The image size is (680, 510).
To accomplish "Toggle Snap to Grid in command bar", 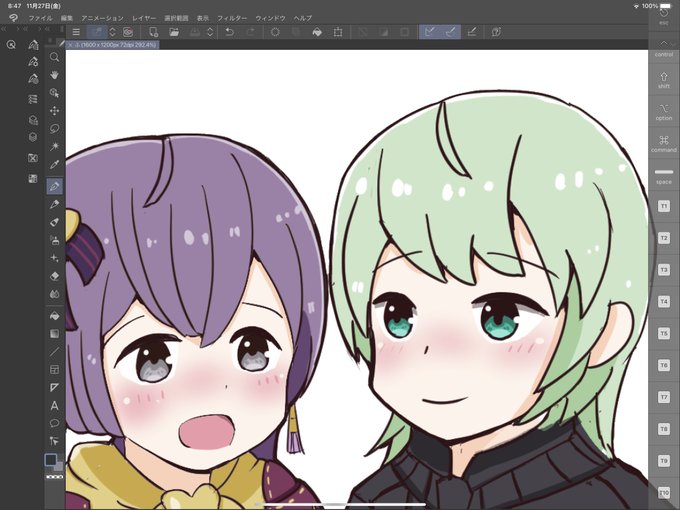I will pos(472,32).
